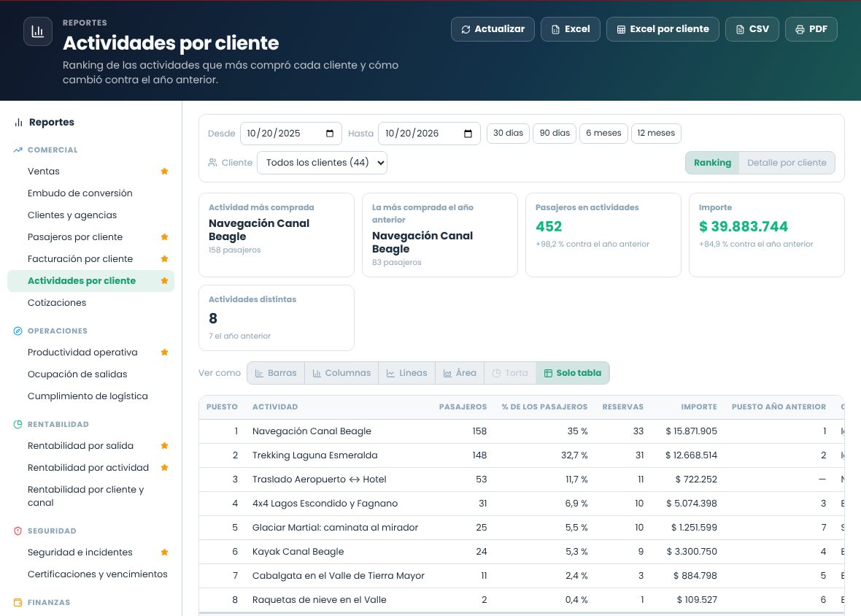This screenshot has width=861, height=616.
Task: Select the Solo tabla view
Action: coord(573,373)
